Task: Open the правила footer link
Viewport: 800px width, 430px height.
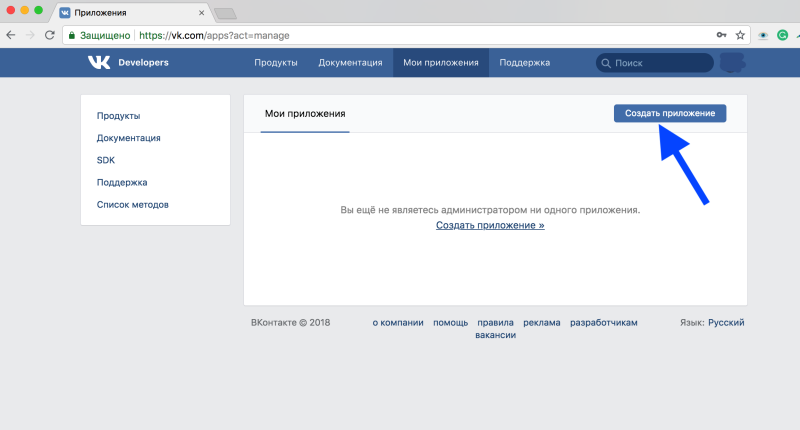Action: coord(495,322)
